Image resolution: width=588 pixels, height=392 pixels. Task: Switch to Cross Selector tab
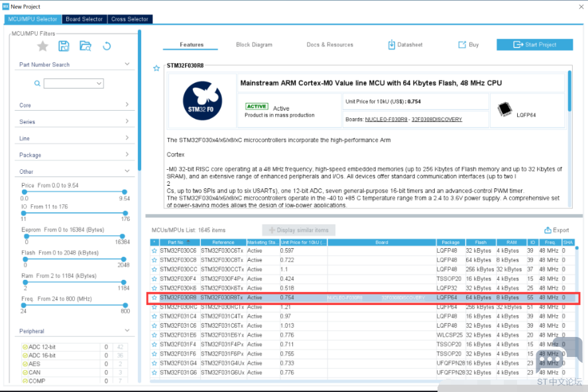click(130, 19)
